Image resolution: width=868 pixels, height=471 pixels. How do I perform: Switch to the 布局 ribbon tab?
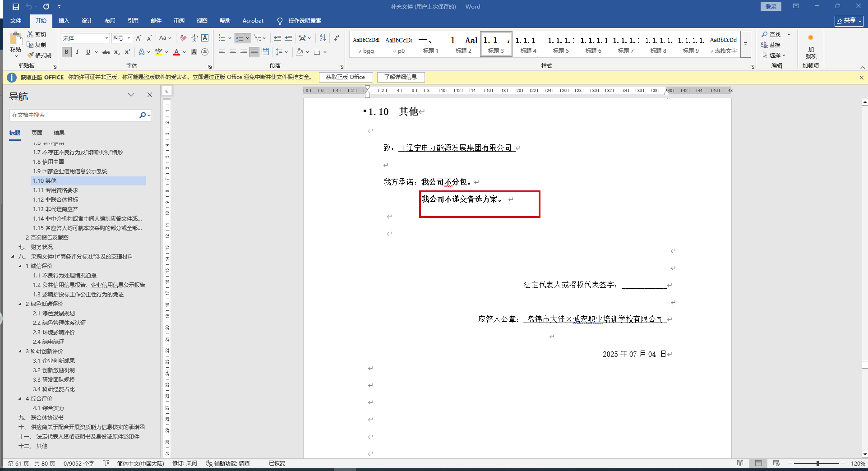point(110,21)
